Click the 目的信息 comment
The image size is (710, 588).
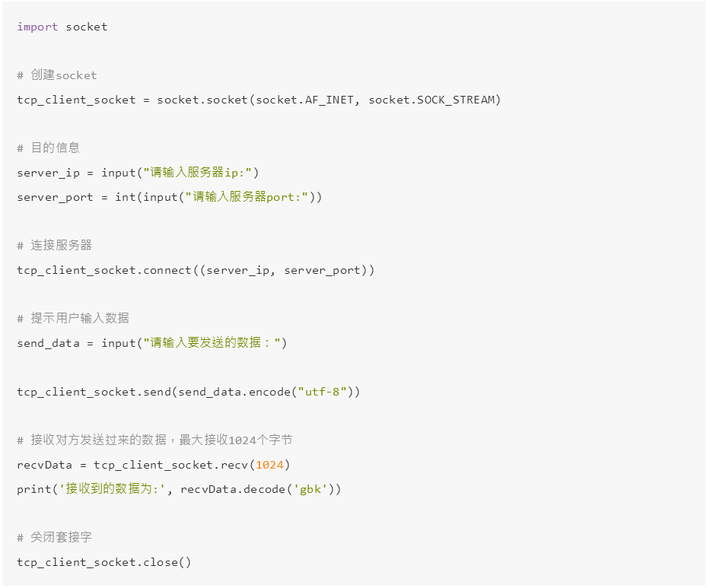[48, 148]
